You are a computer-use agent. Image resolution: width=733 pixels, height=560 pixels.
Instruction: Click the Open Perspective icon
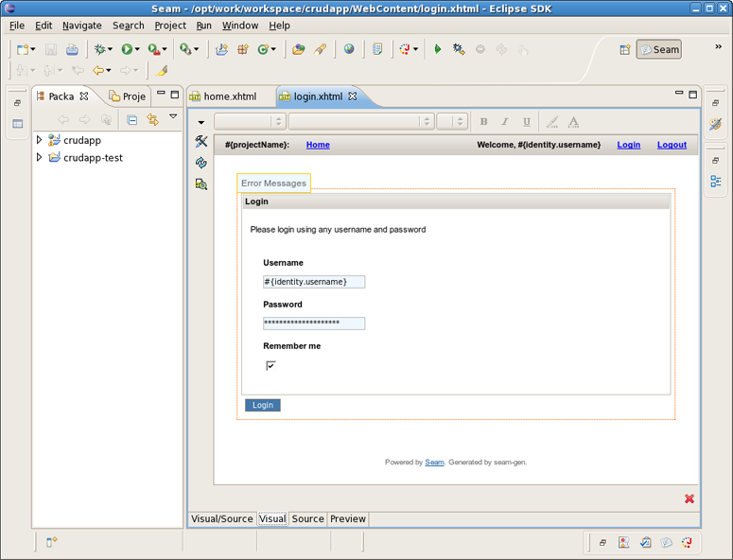(625, 49)
